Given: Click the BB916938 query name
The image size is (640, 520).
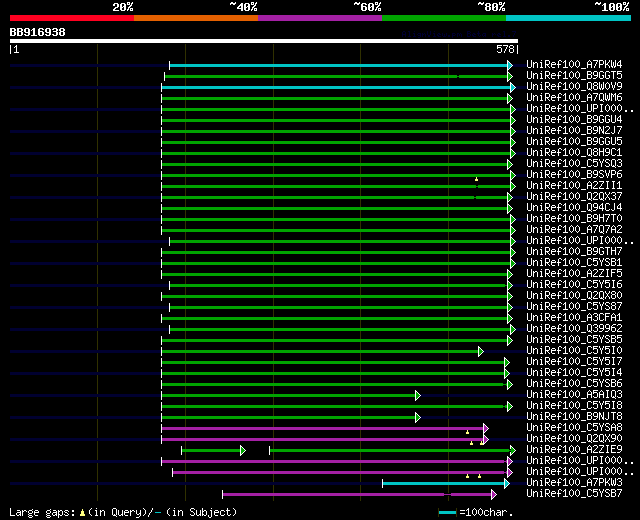Looking at the screenshot, I should pos(38,32).
